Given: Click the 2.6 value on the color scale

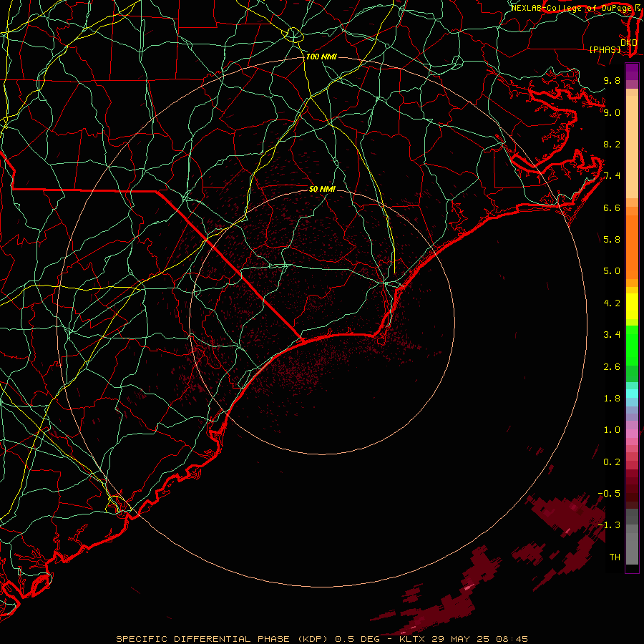Looking at the screenshot, I should pos(612,367).
